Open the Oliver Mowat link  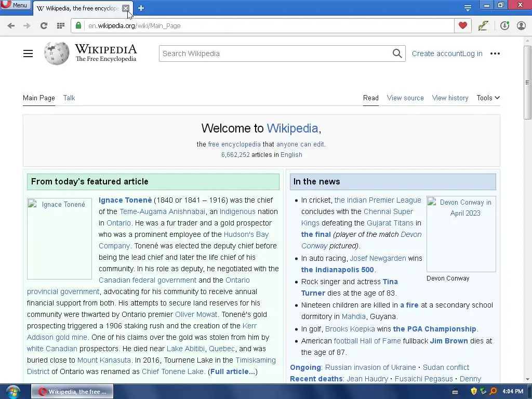pos(196,314)
